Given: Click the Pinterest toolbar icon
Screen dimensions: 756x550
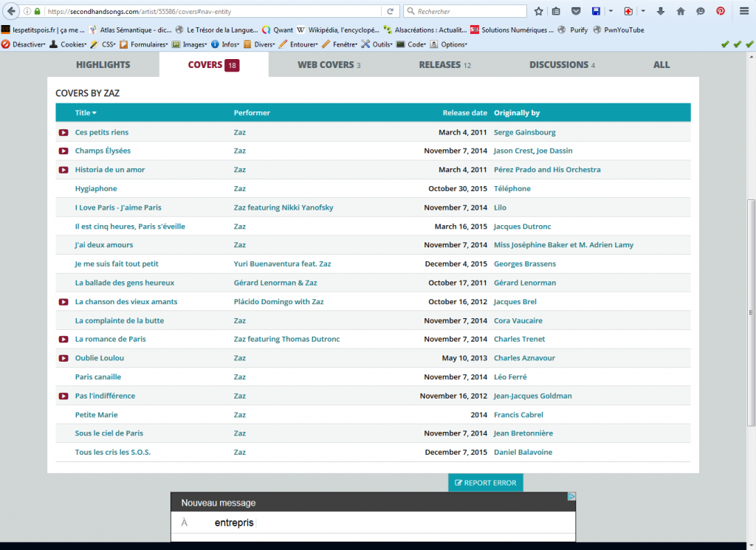Looking at the screenshot, I should pos(721,11).
